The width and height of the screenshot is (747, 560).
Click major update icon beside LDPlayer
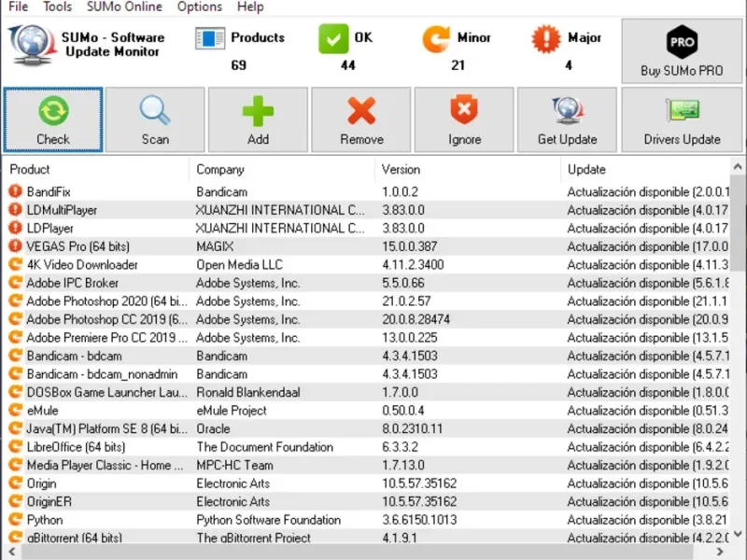(x=15, y=228)
